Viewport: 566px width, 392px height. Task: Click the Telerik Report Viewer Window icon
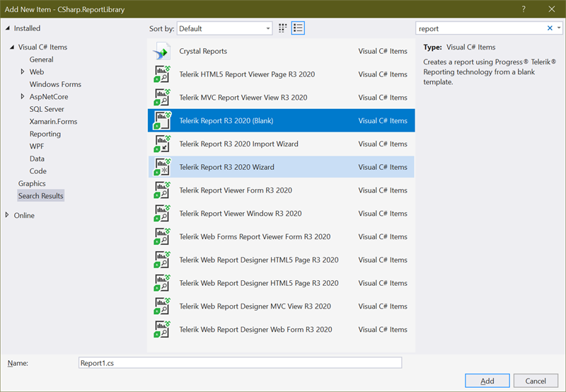coord(162,213)
